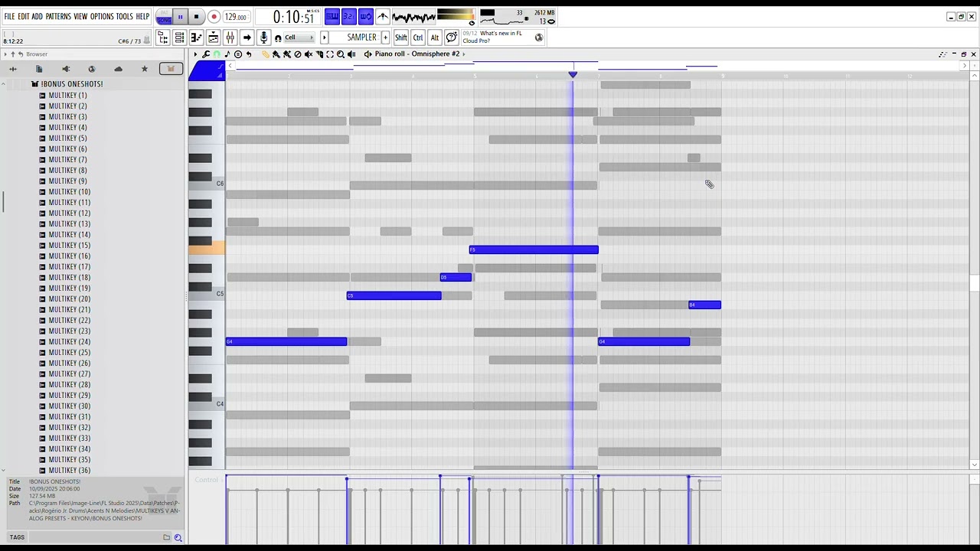Toggle the 3-2-1 recording countdown

coord(349,17)
